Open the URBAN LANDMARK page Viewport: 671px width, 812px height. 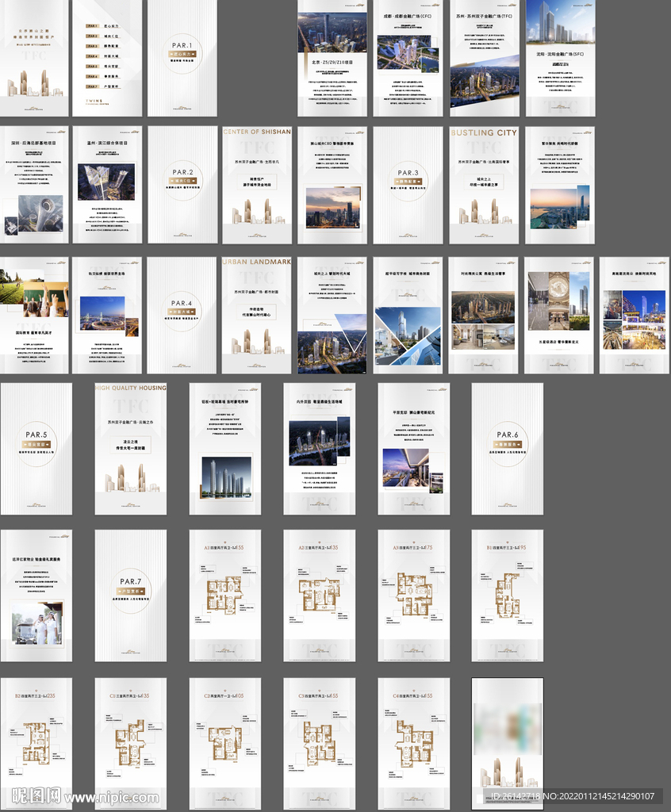[256, 316]
